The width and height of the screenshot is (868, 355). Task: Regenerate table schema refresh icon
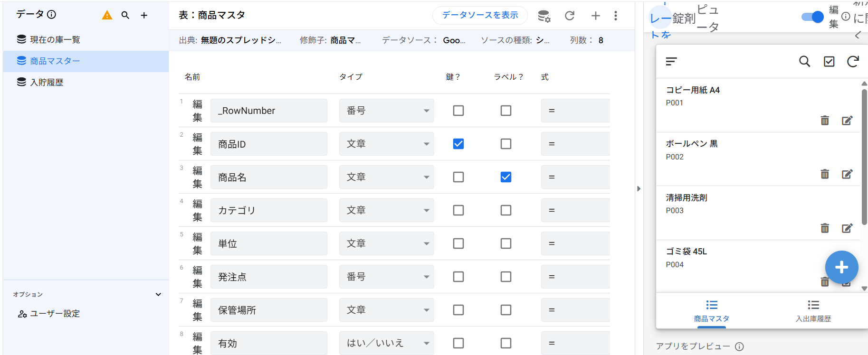pos(570,16)
